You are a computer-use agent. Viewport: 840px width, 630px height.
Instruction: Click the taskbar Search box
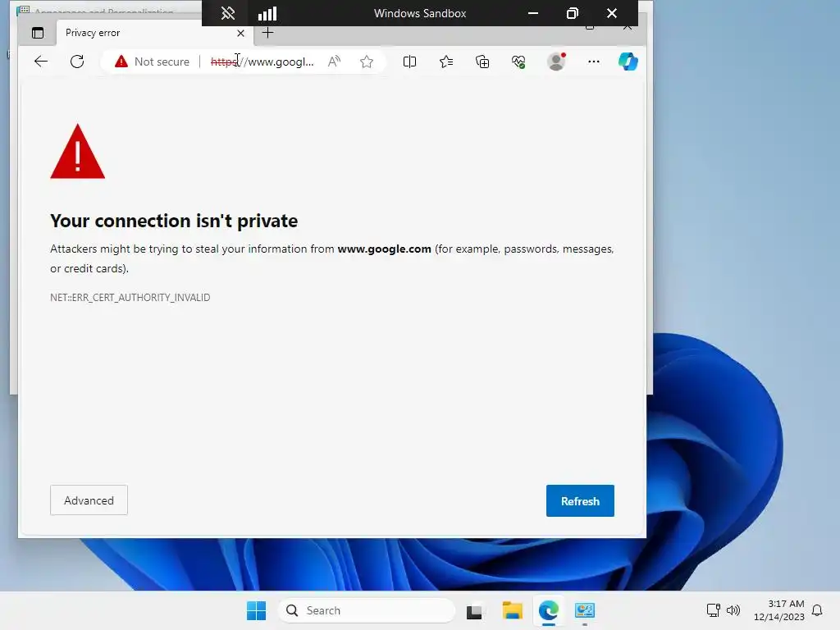[367, 610]
